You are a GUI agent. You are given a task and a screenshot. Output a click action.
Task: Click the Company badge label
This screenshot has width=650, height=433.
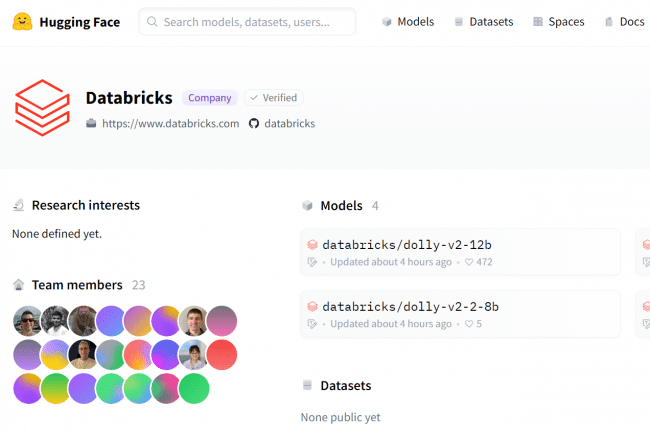(210, 98)
